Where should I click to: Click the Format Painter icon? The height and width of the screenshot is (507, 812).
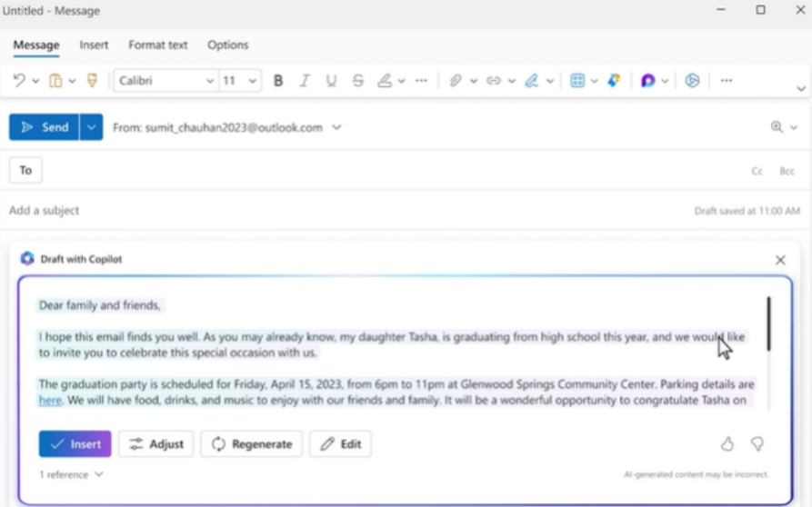click(x=92, y=81)
